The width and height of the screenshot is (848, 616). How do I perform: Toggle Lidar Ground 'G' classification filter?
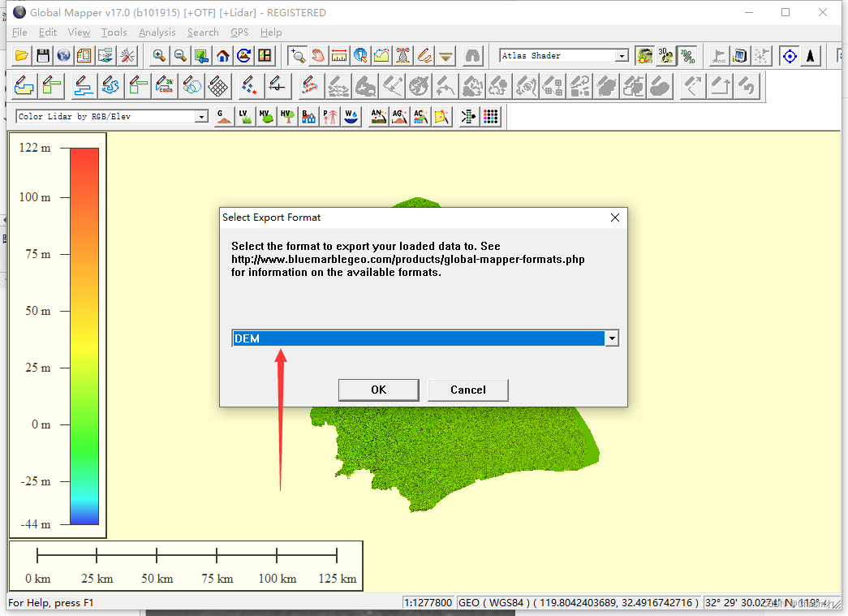[224, 117]
